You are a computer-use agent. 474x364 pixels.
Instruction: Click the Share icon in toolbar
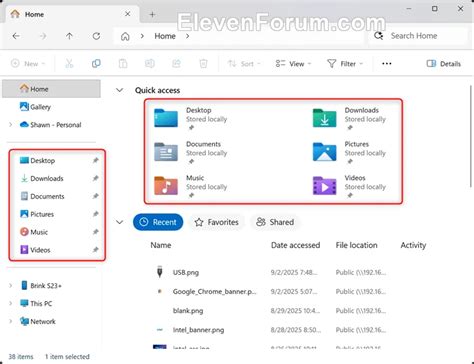[176, 63]
